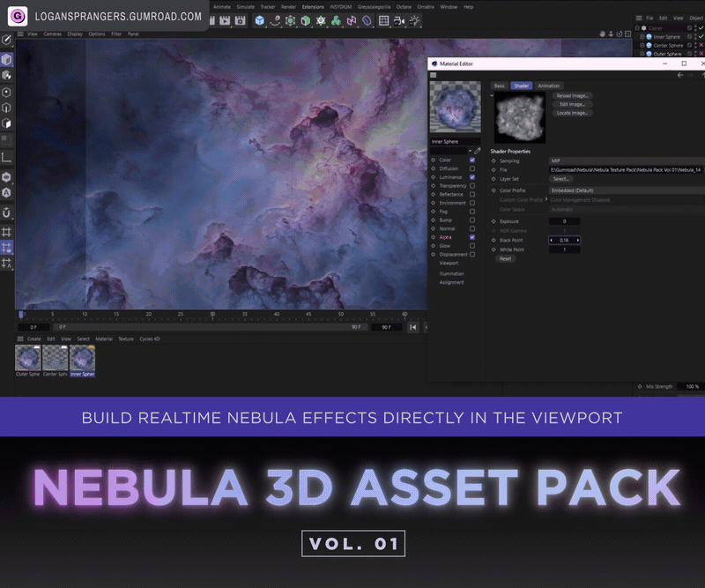Click the Light object toolbar icon

click(414, 20)
